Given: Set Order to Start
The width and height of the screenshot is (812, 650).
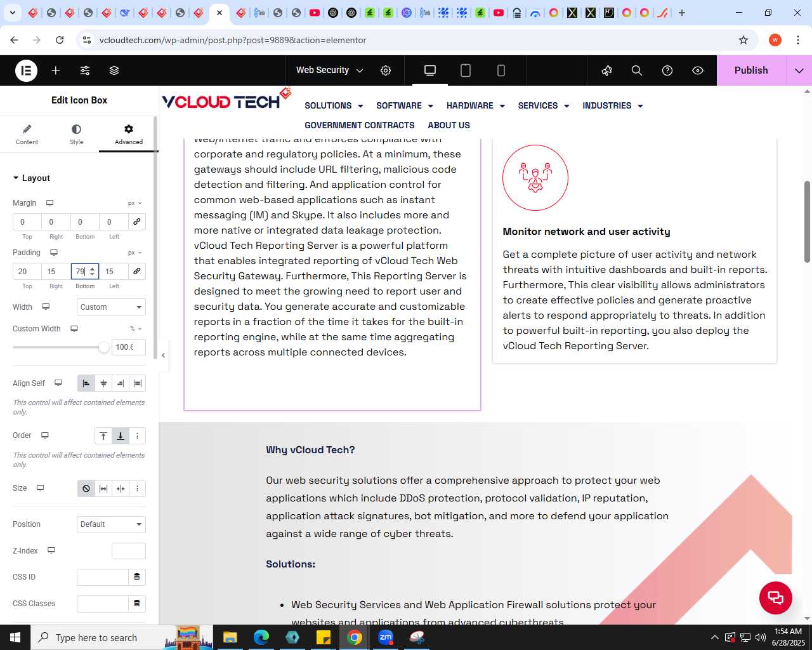Looking at the screenshot, I should coord(103,436).
